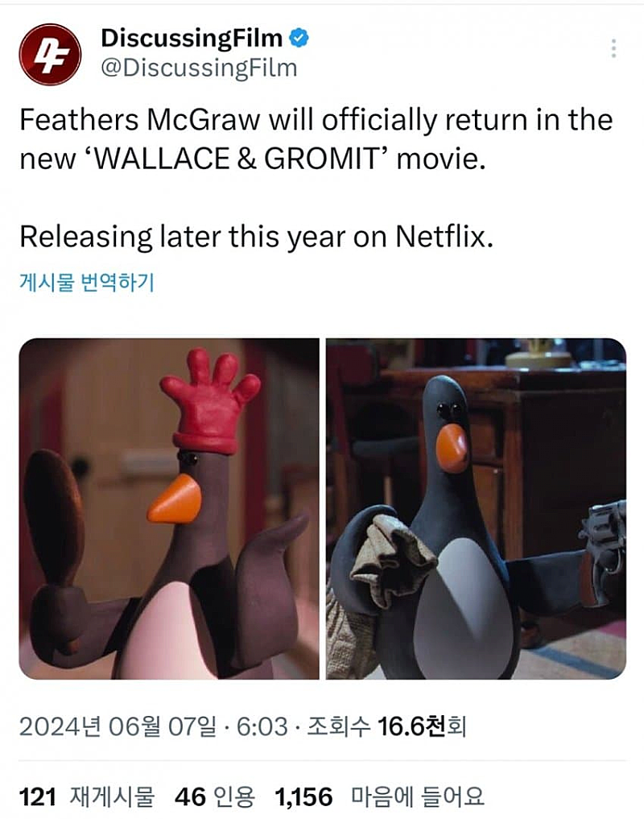Screen dimensions: 644x819
Task: Click the 재게시물 label
Action: pyautogui.click(x=112, y=797)
